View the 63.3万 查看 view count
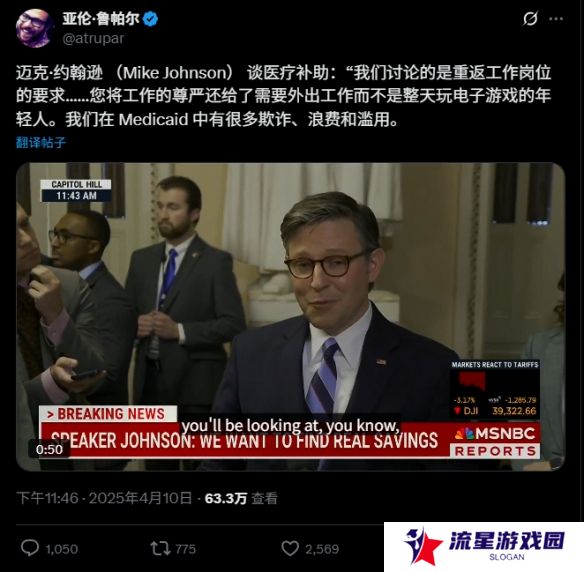Image resolution: width=584 pixels, height=572 pixels. tap(241, 498)
